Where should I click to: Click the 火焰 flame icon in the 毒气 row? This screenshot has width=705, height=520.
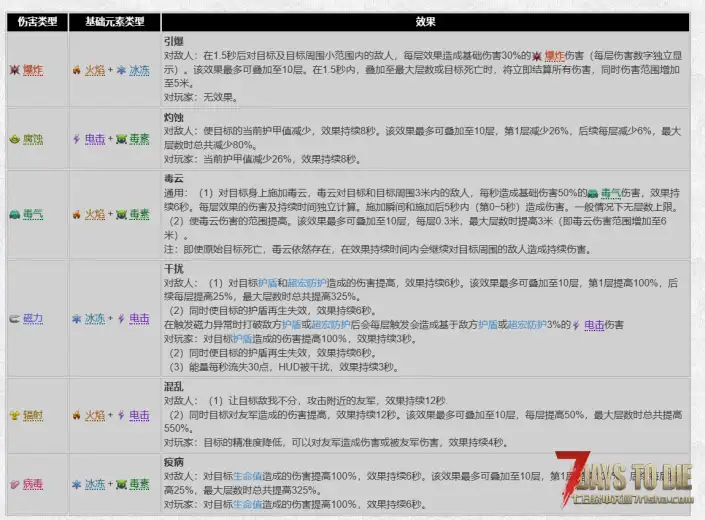click(77, 214)
